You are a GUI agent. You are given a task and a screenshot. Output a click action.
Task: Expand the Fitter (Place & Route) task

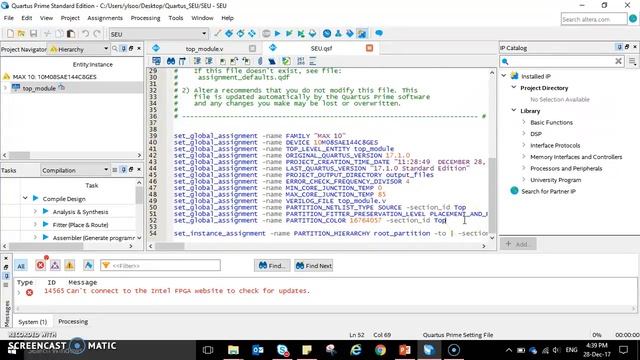point(35,224)
